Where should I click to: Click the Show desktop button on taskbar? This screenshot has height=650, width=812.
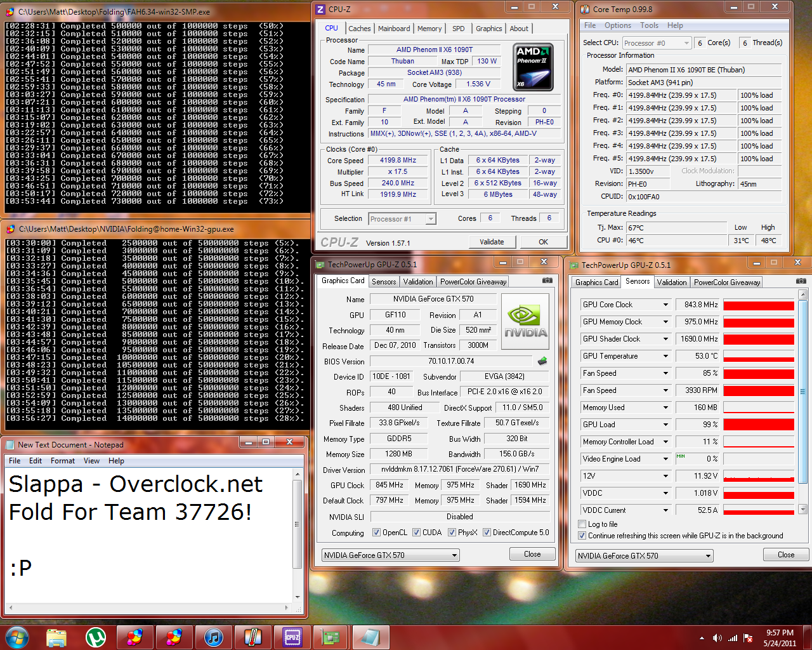click(x=808, y=637)
